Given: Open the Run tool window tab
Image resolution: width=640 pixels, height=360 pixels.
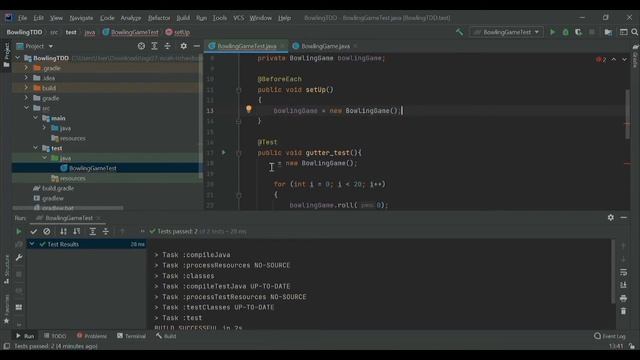Looking at the screenshot, I should coord(25,336).
